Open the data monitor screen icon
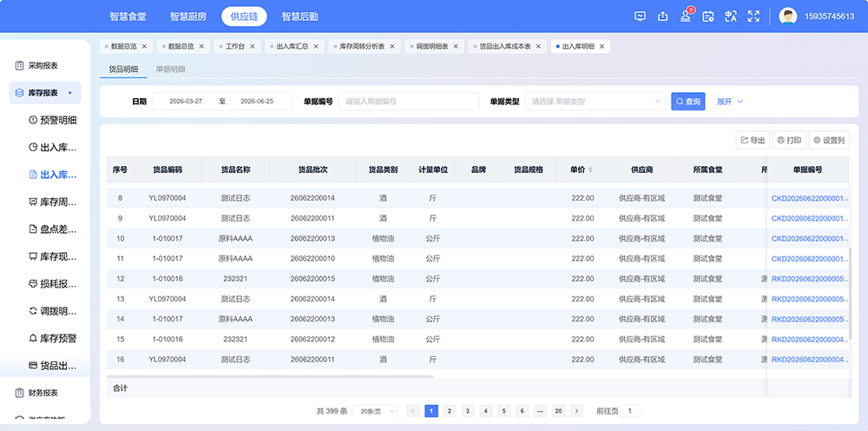Image resolution: width=868 pixels, height=431 pixels. 640,17
